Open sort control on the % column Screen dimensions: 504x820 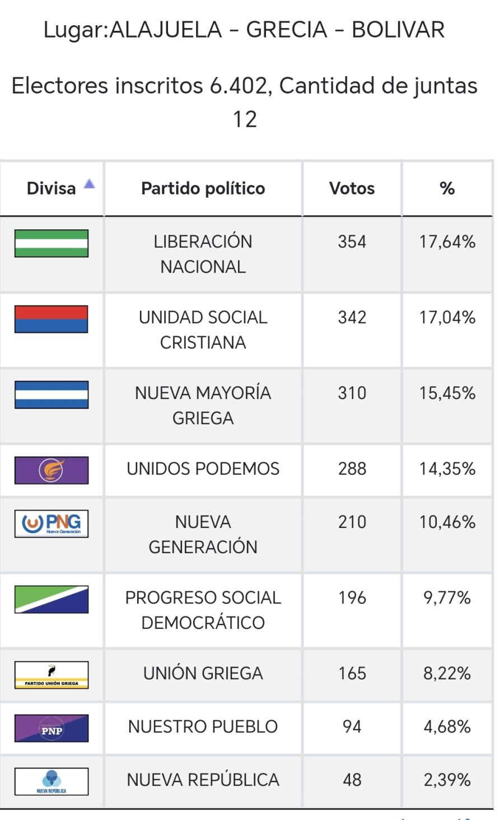[446, 188]
